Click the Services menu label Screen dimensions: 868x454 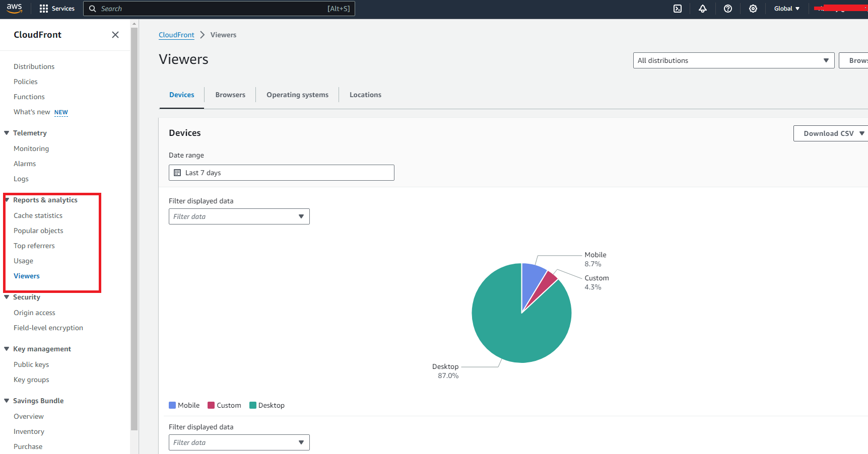63,9
